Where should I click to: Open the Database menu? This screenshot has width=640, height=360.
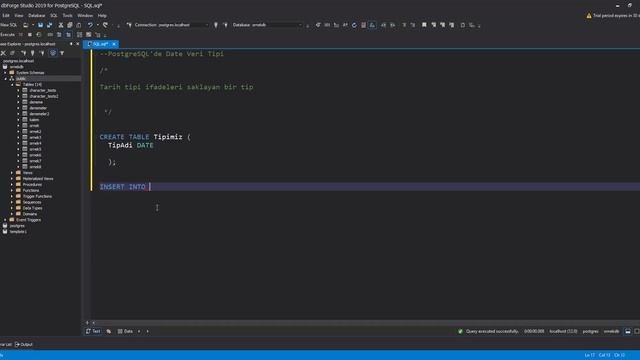coord(36,16)
